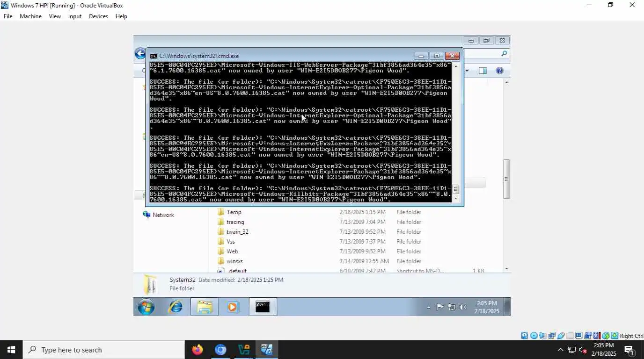
Task: Click Temp date modified 2/18/2025 1:15 PM
Action: click(363, 212)
